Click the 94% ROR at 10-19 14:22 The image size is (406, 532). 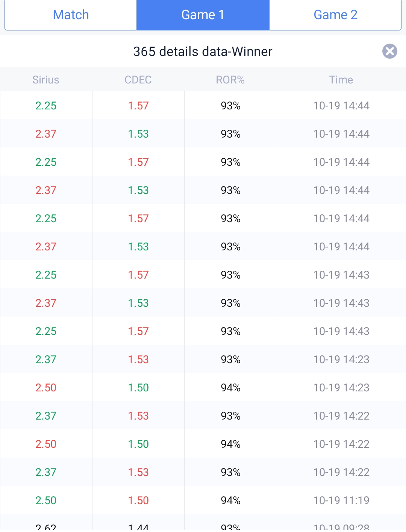pos(230,444)
